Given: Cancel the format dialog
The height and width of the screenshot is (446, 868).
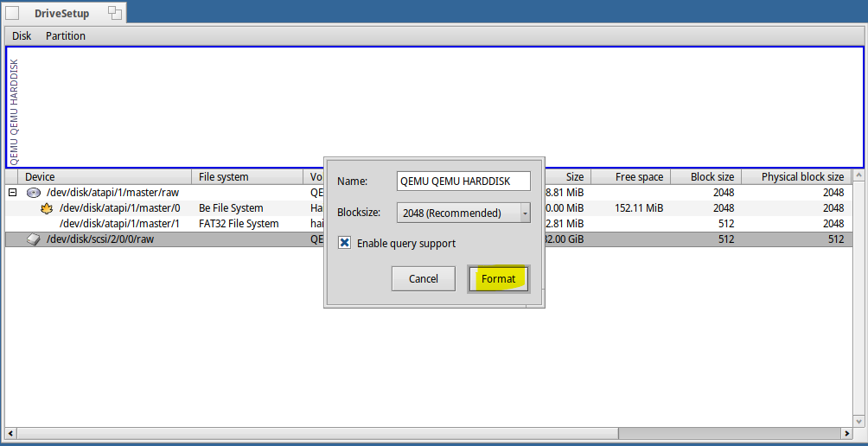Looking at the screenshot, I should click(x=423, y=279).
